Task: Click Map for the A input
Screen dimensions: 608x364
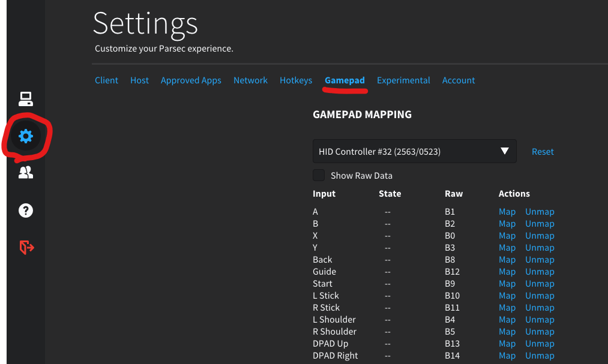Action: [x=507, y=212]
